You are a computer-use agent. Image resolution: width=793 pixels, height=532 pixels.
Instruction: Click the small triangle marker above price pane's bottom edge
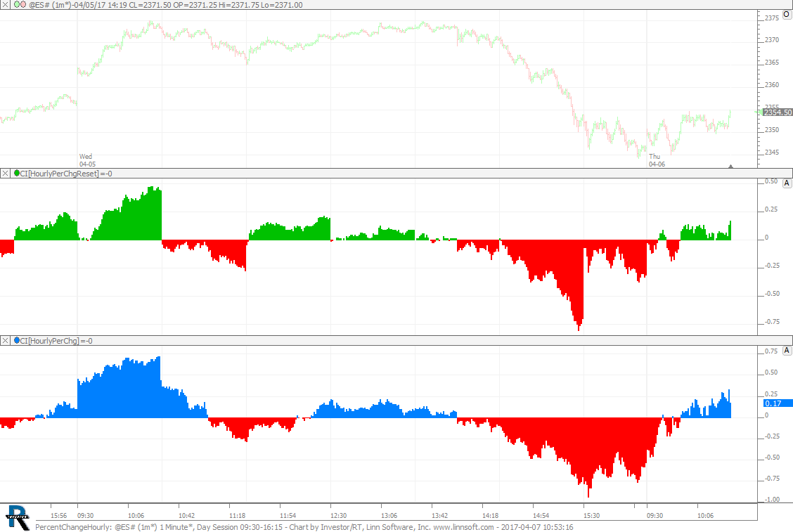(731, 167)
